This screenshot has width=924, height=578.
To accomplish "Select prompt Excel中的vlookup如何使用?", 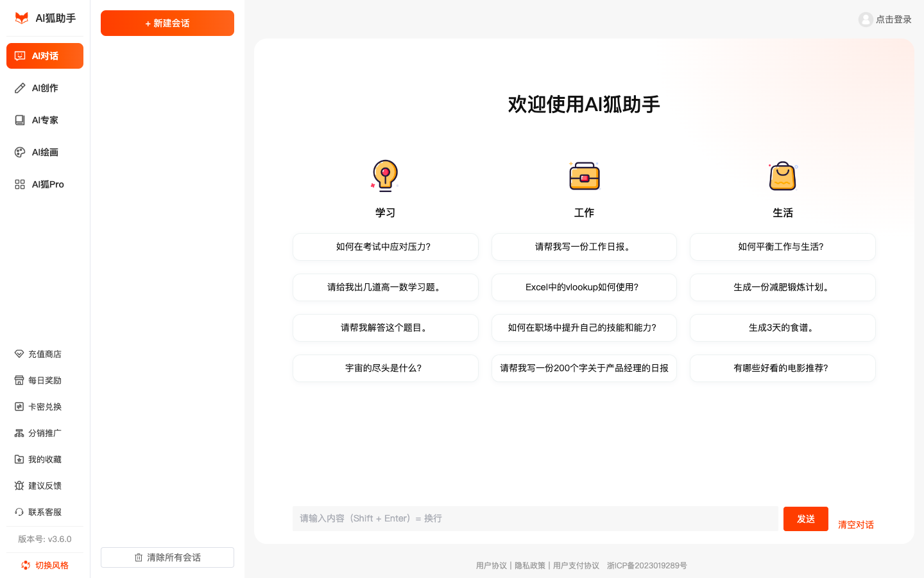I will tap(584, 287).
